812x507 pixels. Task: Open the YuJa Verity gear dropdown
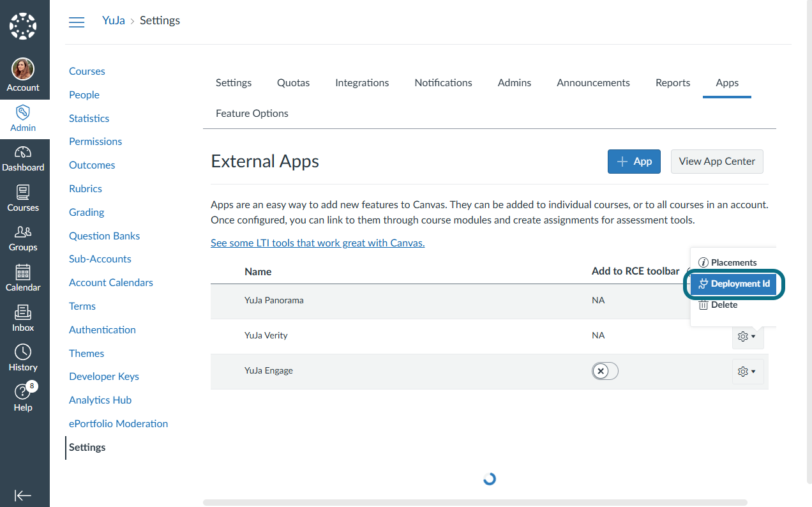click(748, 337)
